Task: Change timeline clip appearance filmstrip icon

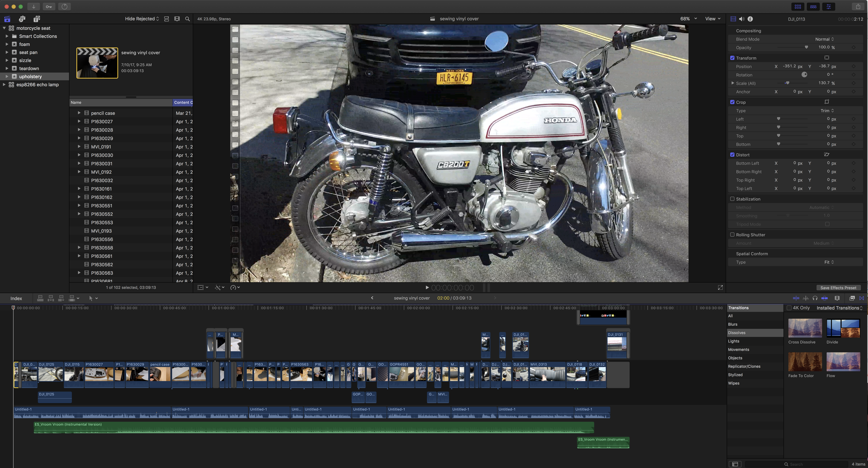Action: click(837, 298)
